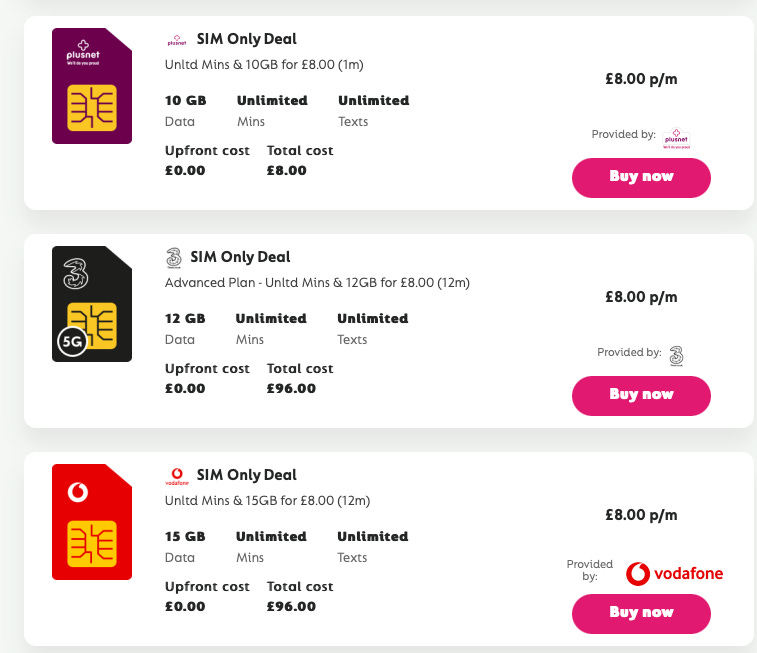Click the Plusnet 'Unltd Mins & 10GB' description
The height and width of the screenshot is (653, 757).
pyautogui.click(x=262, y=65)
